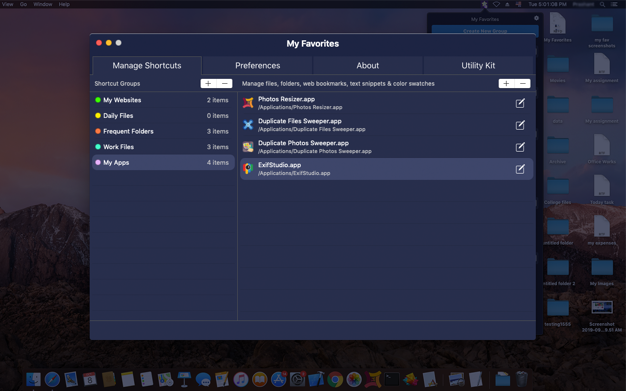
Task: Open the Preferences tab
Action: (258, 65)
